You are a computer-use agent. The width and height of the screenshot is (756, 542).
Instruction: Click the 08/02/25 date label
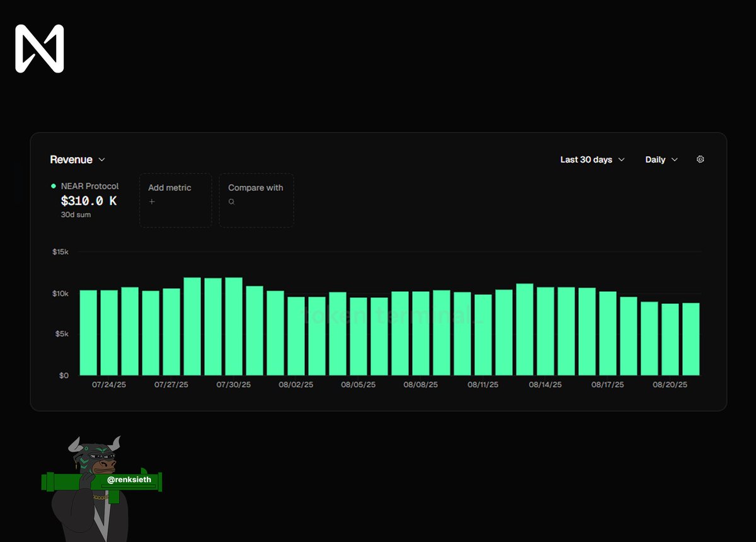coord(296,385)
